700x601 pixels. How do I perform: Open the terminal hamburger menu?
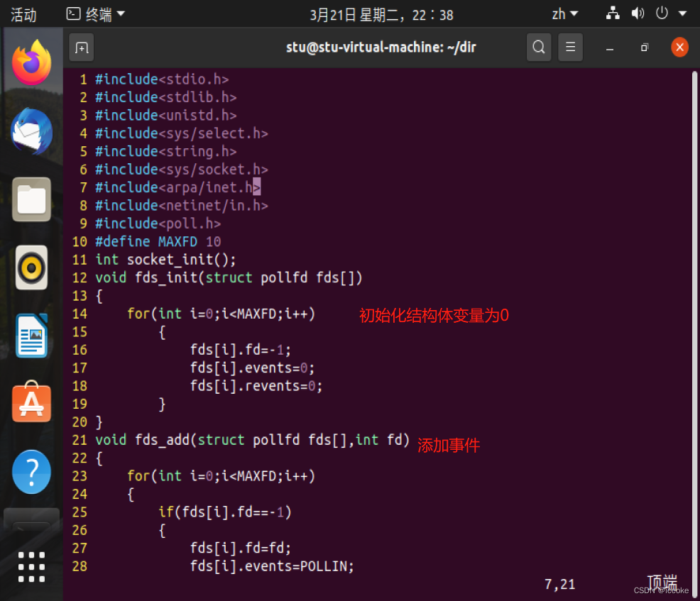tap(570, 47)
